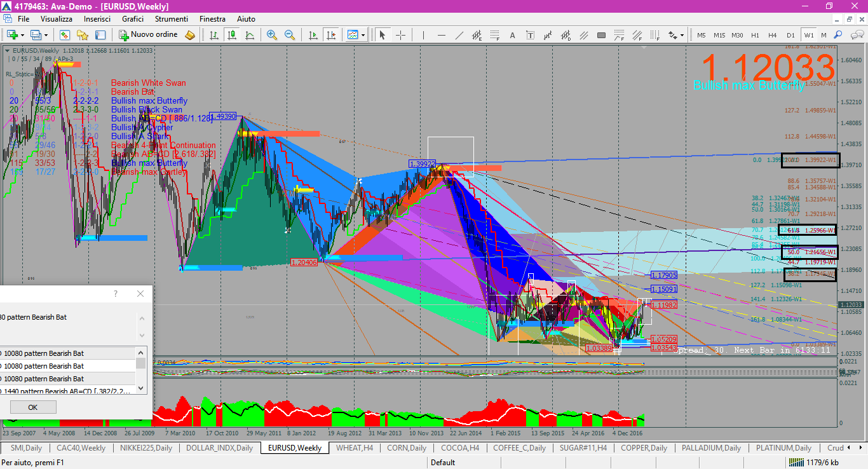This screenshot has width=868, height=469.
Task: Open the Aiuto menu
Action: point(246,19)
